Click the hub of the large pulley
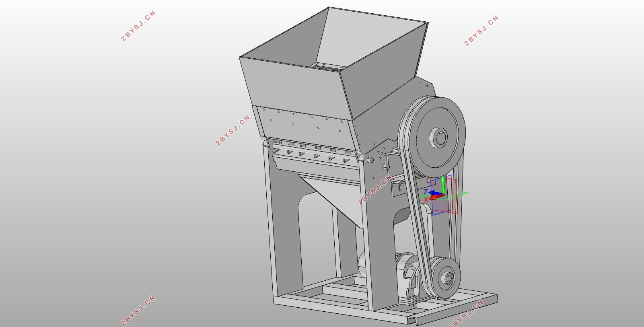This screenshot has width=644, height=327. (x=439, y=138)
